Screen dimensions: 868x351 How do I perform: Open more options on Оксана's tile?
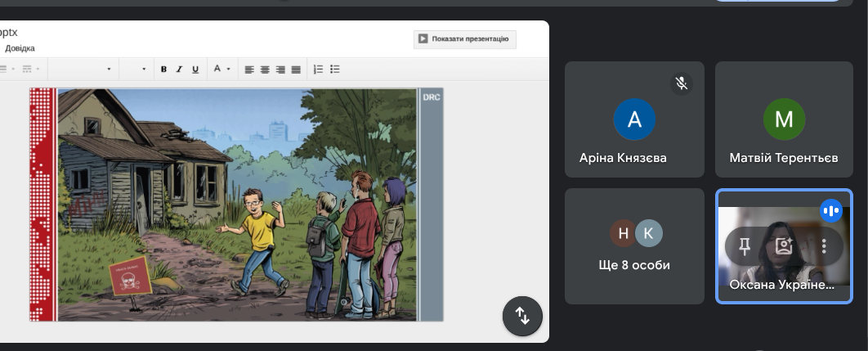[824, 246]
